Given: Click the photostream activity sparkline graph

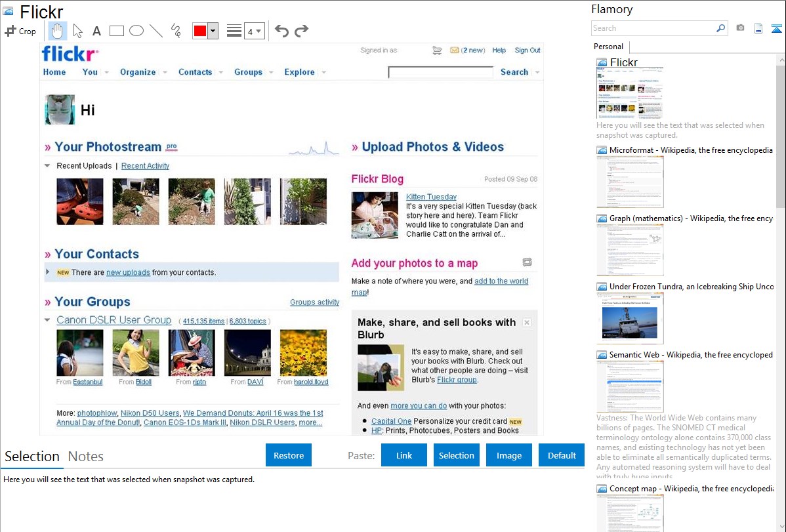Looking at the screenshot, I should coord(314,148).
